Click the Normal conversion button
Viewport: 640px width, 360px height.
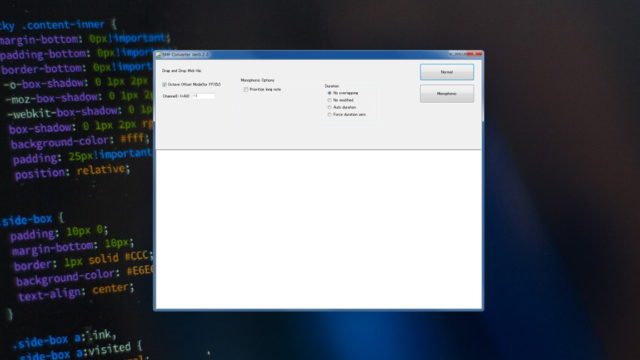447,72
